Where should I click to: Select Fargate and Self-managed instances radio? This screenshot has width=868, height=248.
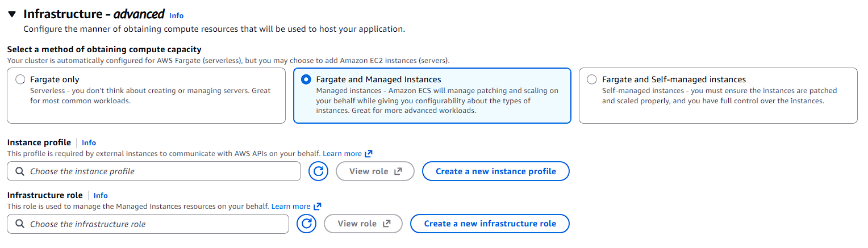[x=592, y=79]
